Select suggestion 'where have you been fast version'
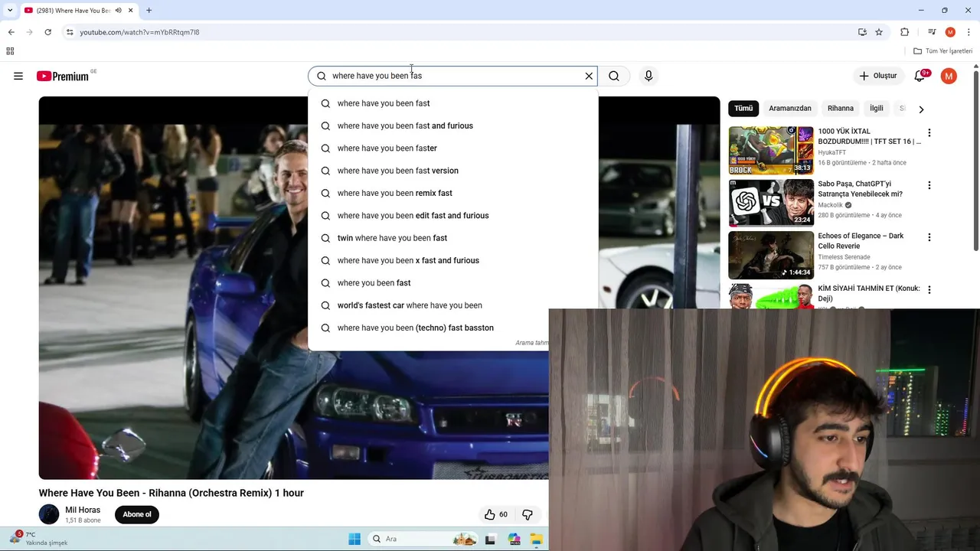The width and height of the screenshot is (980, 551). [452, 171]
